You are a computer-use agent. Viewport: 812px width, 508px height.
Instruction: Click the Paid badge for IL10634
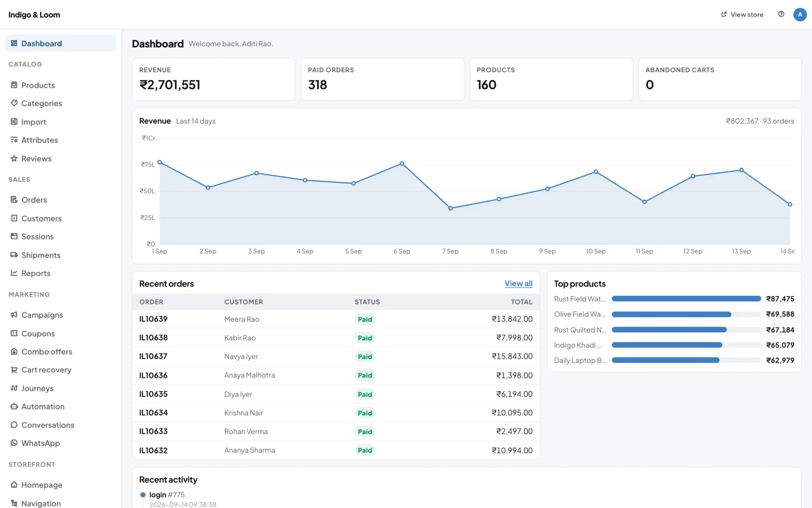(x=365, y=413)
